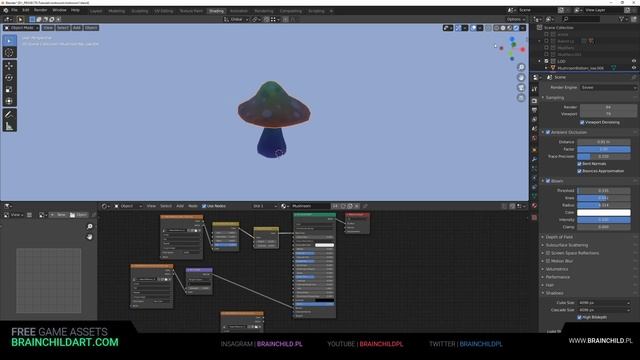Open the Object Mode dropdown
Image resolution: width=640 pixels, height=360 pixels.
21,28
